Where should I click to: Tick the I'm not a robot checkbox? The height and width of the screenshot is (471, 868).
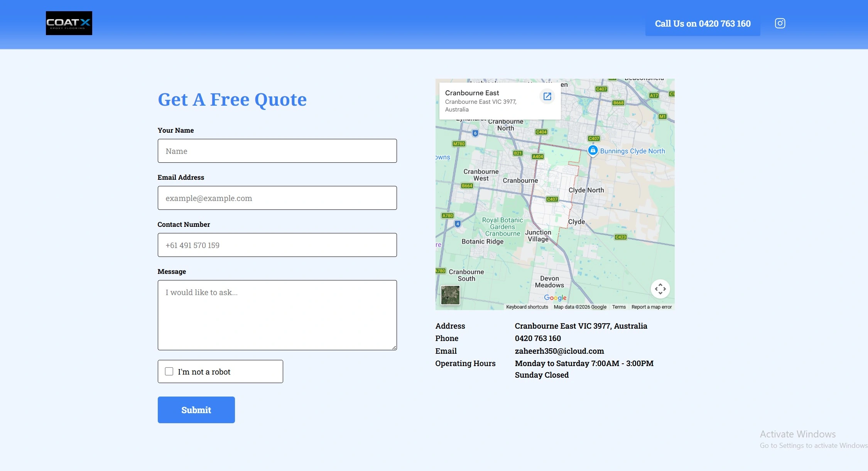coord(169,371)
